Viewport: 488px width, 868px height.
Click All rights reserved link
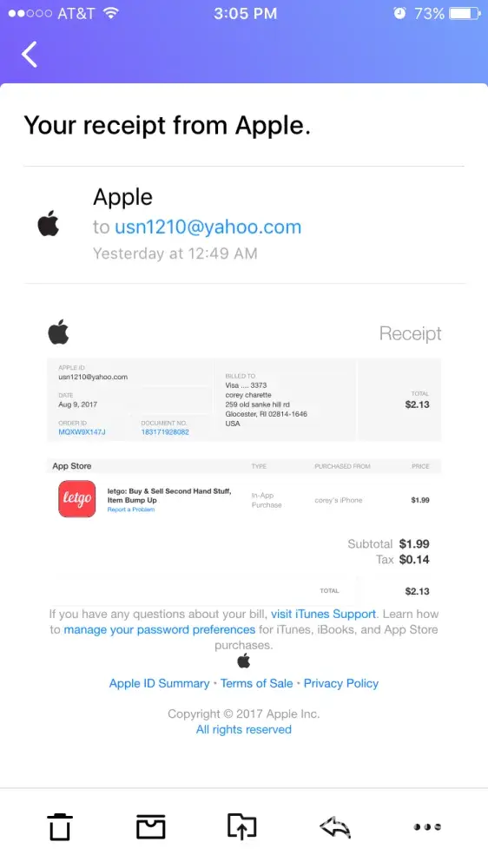click(244, 730)
